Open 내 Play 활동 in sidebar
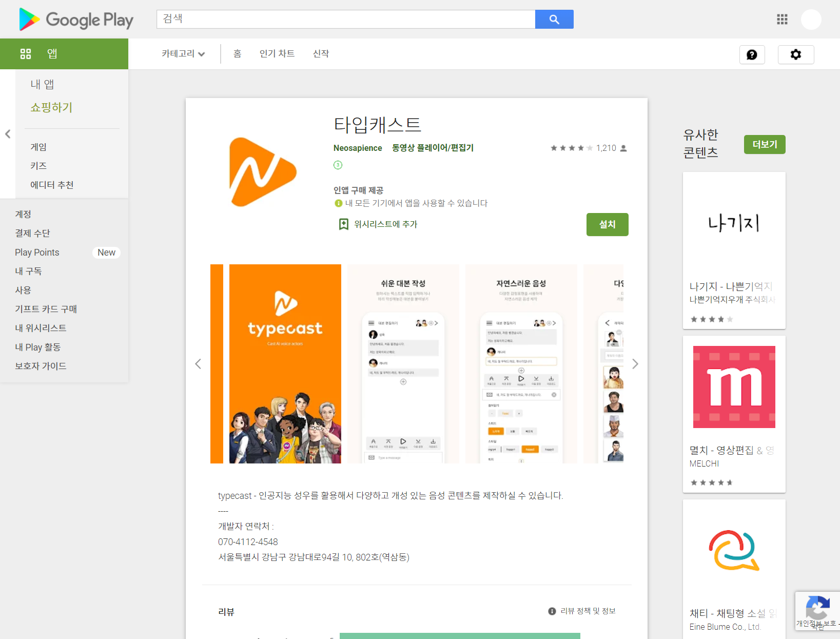The width and height of the screenshot is (840, 639). click(x=37, y=347)
